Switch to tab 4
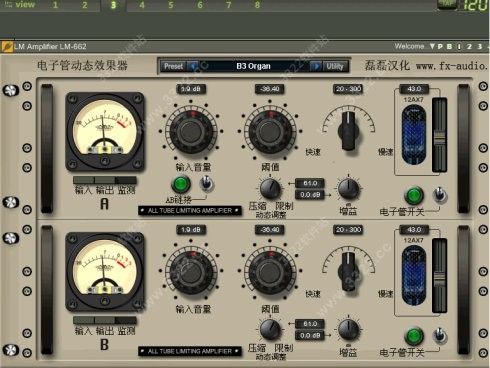 point(142,5)
